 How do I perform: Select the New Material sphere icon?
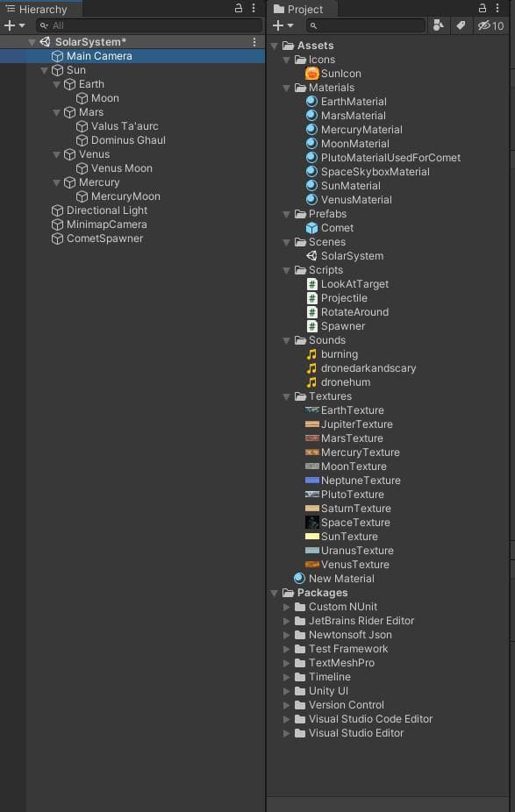[x=299, y=578]
